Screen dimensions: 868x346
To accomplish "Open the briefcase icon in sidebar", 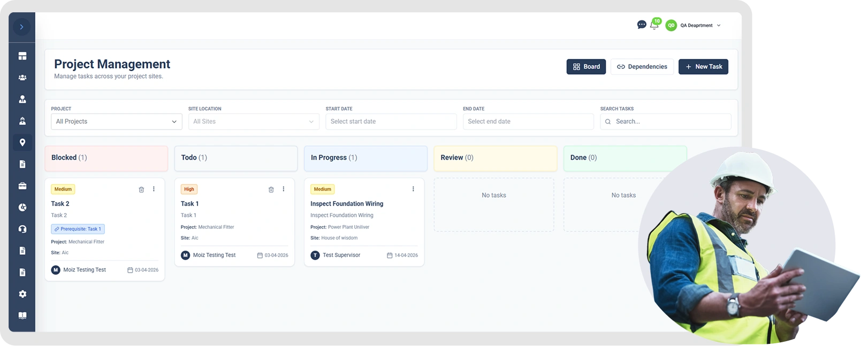I will (22, 186).
